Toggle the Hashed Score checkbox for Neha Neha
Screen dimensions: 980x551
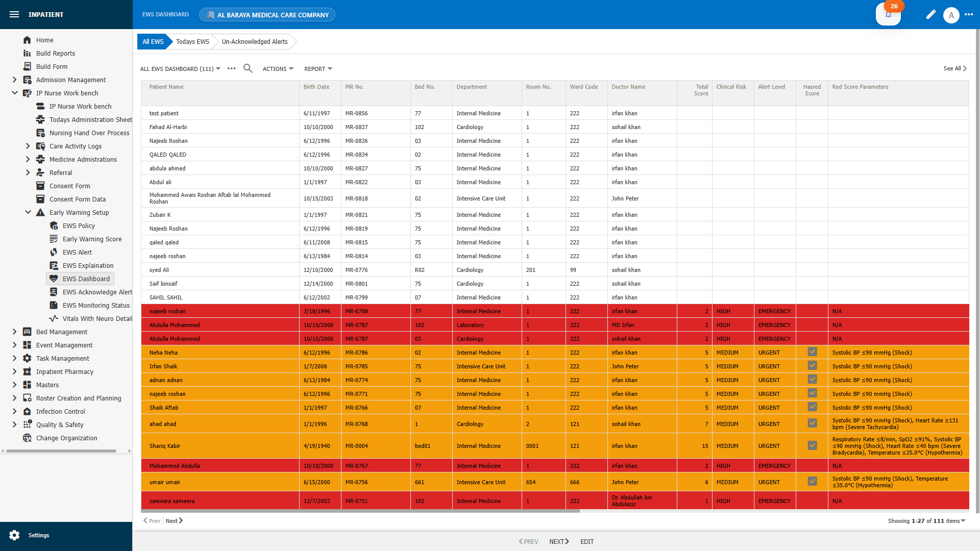pyautogui.click(x=812, y=352)
